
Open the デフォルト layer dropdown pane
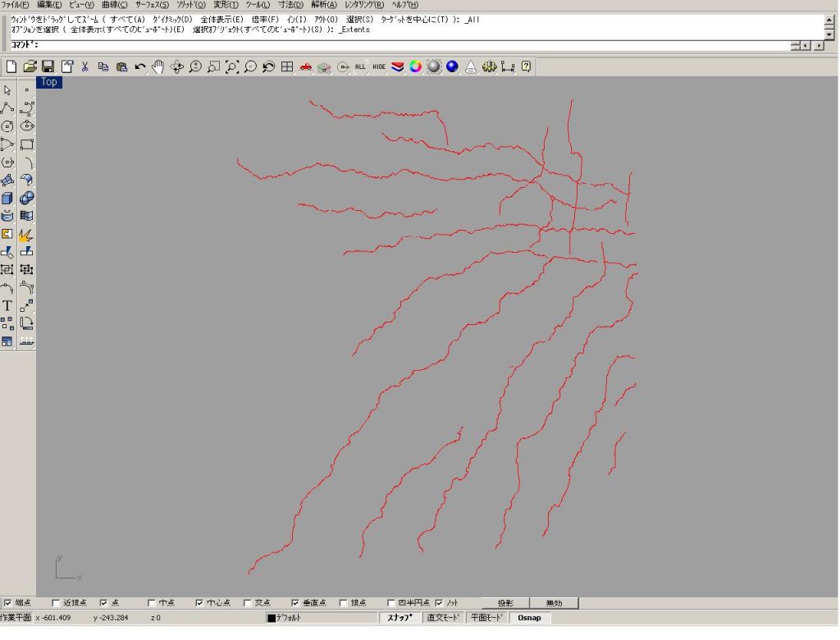click(x=322, y=618)
